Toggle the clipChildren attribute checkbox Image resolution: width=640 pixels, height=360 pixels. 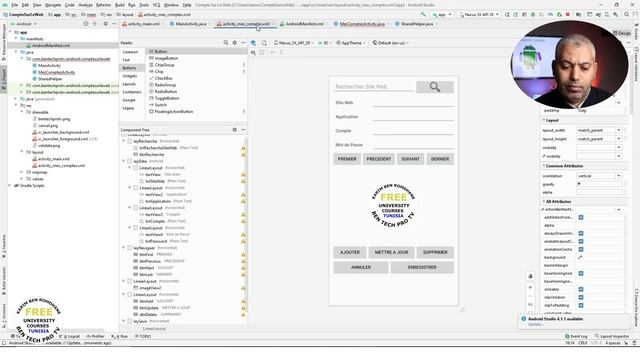pyautogui.click(x=581, y=298)
